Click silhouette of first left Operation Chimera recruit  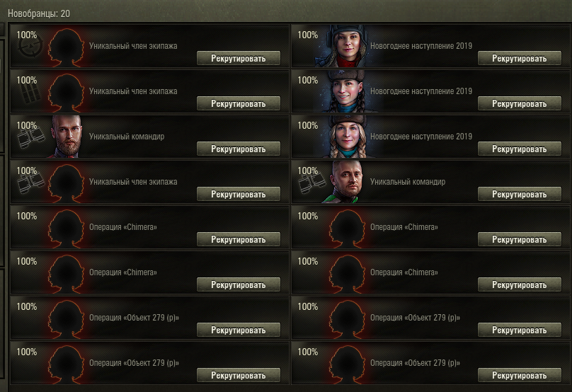pos(66,229)
